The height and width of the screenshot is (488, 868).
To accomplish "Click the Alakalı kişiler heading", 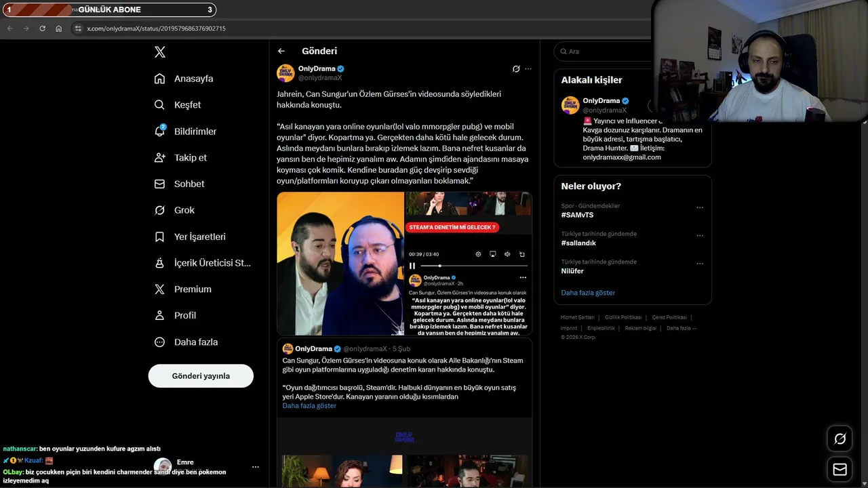I will click(591, 80).
